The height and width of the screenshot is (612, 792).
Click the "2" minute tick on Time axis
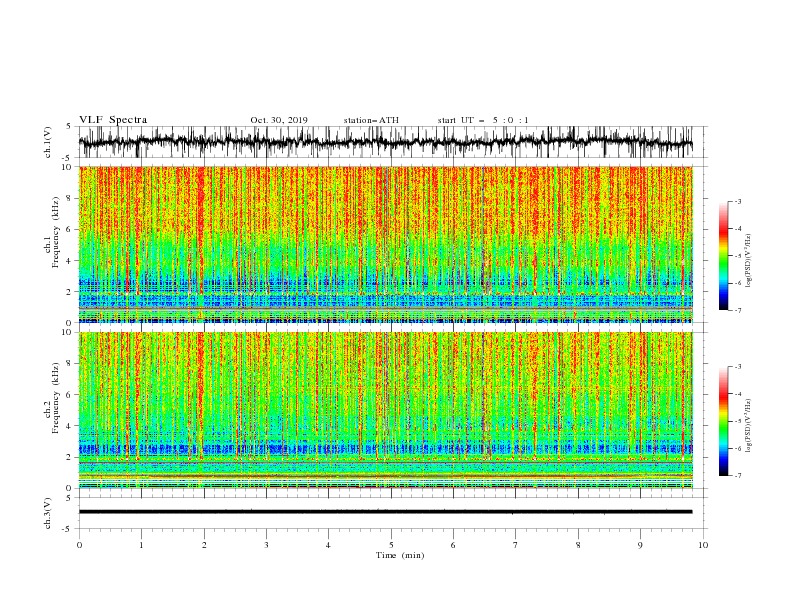(x=204, y=545)
